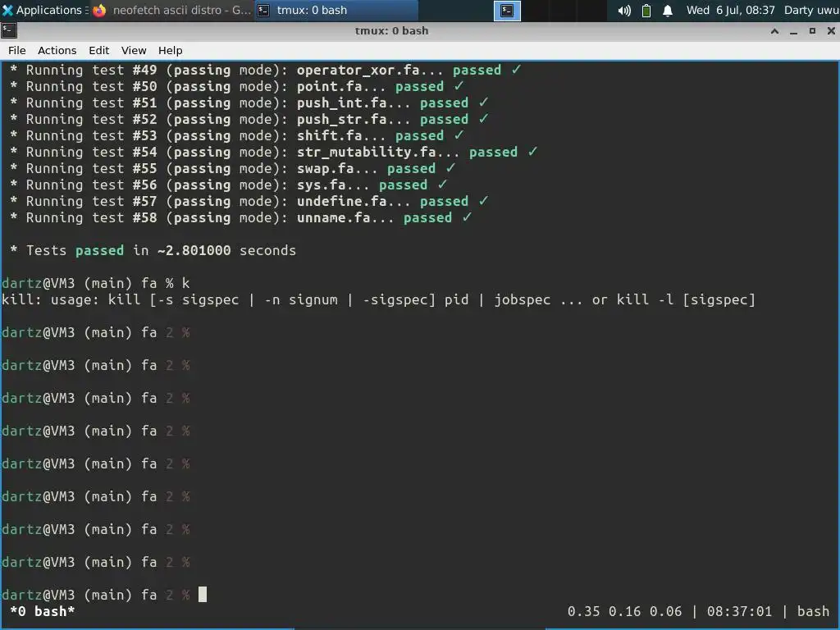Open the notifications bell icon

click(x=668, y=11)
